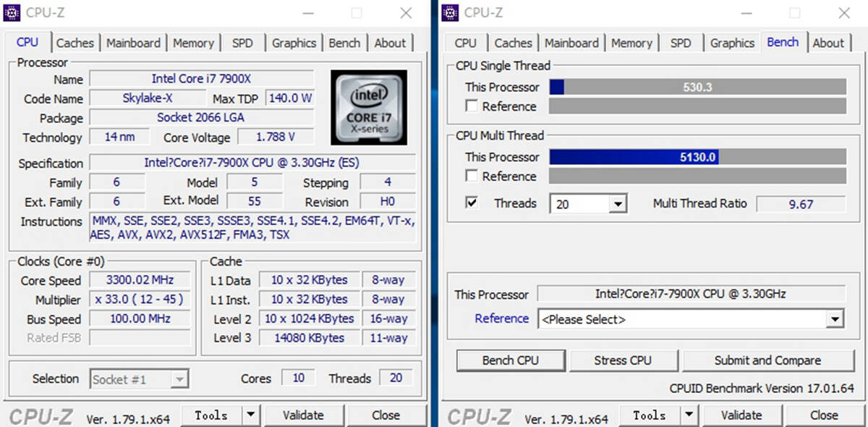This screenshot has width=868, height=427.
Task: Open the Reference processor <Please Select> dropdown
Action: point(835,318)
